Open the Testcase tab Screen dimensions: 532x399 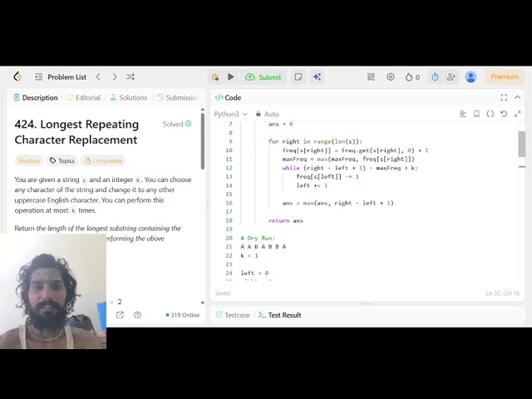coord(233,315)
